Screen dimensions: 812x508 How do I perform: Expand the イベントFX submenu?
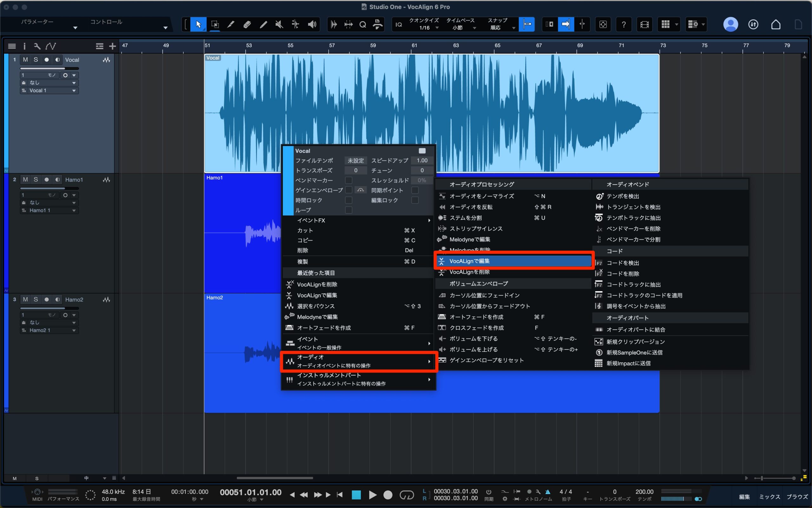point(358,220)
